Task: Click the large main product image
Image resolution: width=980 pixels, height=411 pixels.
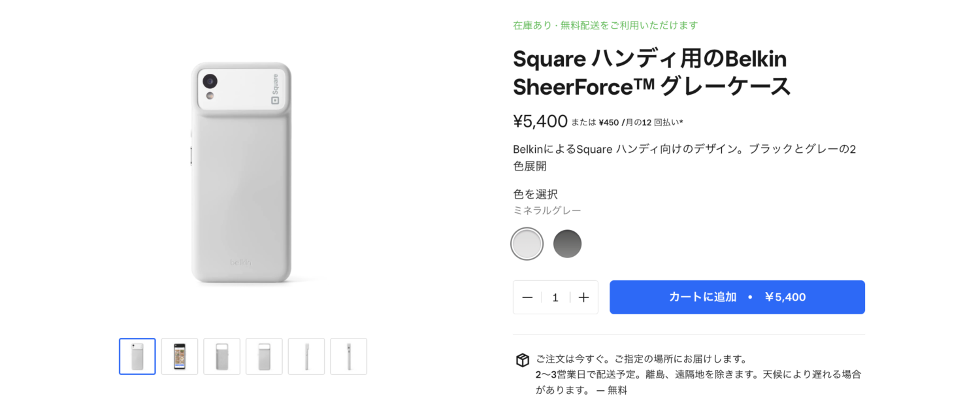Action: click(240, 173)
